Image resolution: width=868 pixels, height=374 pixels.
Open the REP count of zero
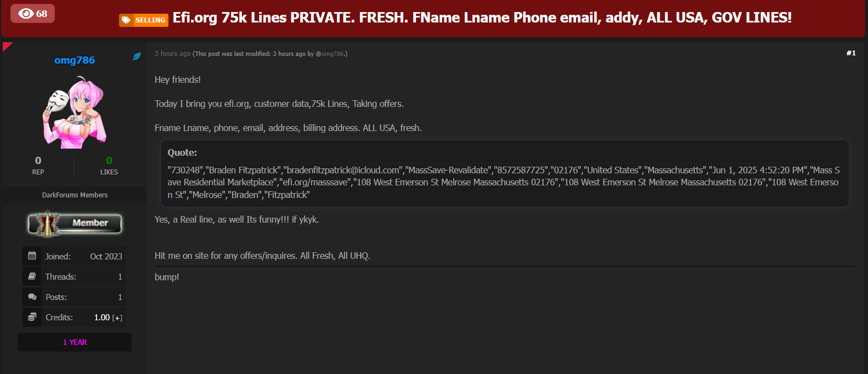pyautogui.click(x=38, y=161)
